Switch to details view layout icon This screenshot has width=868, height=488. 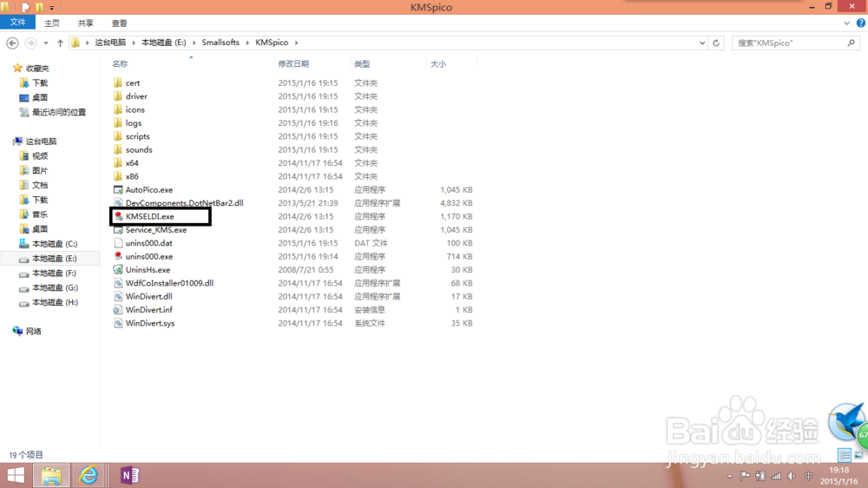(x=845, y=455)
